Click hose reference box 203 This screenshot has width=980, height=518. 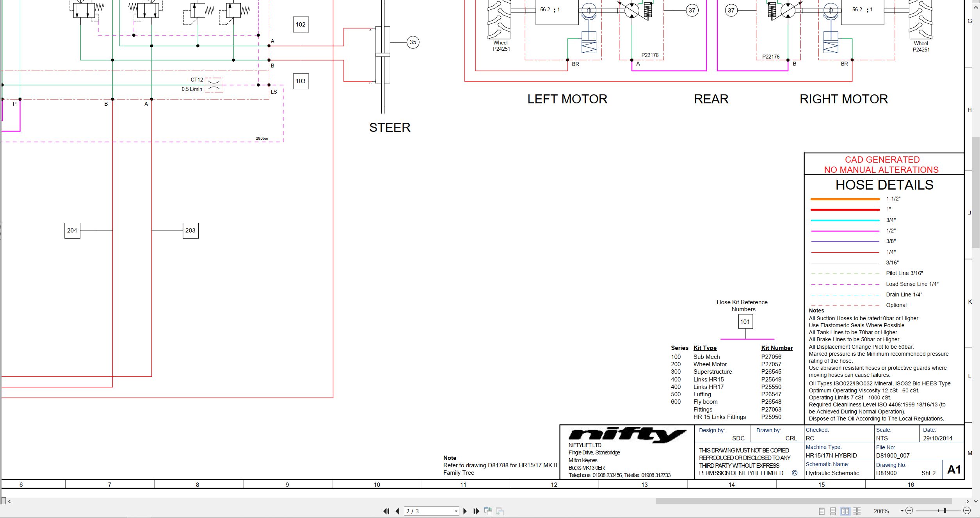(x=190, y=231)
